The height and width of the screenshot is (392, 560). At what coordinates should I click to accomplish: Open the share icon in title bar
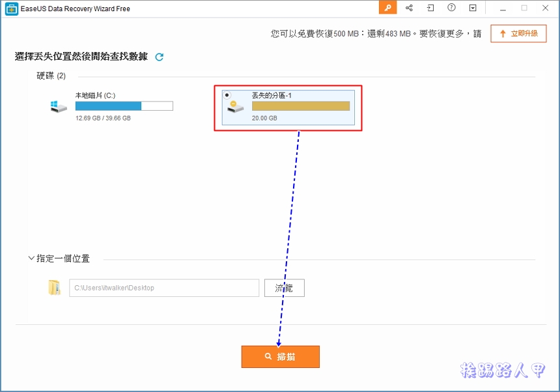[x=410, y=8]
